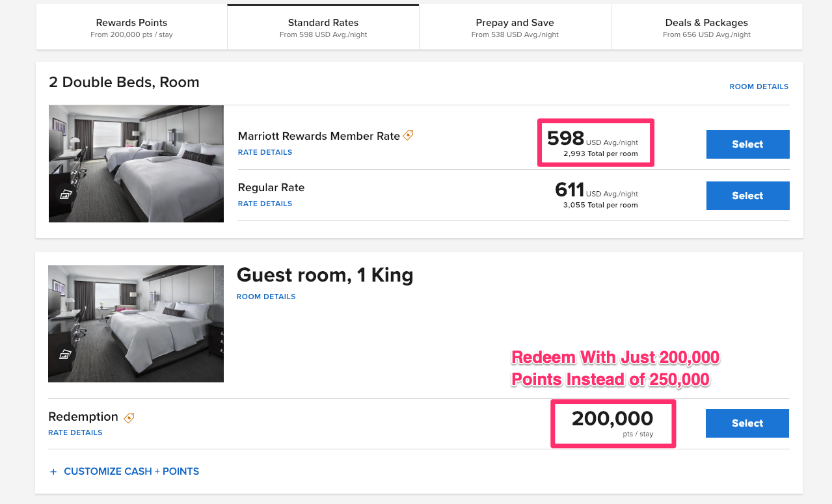View Rate Details under Regular Rate
The width and height of the screenshot is (832, 504).
pyautogui.click(x=265, y=204)
